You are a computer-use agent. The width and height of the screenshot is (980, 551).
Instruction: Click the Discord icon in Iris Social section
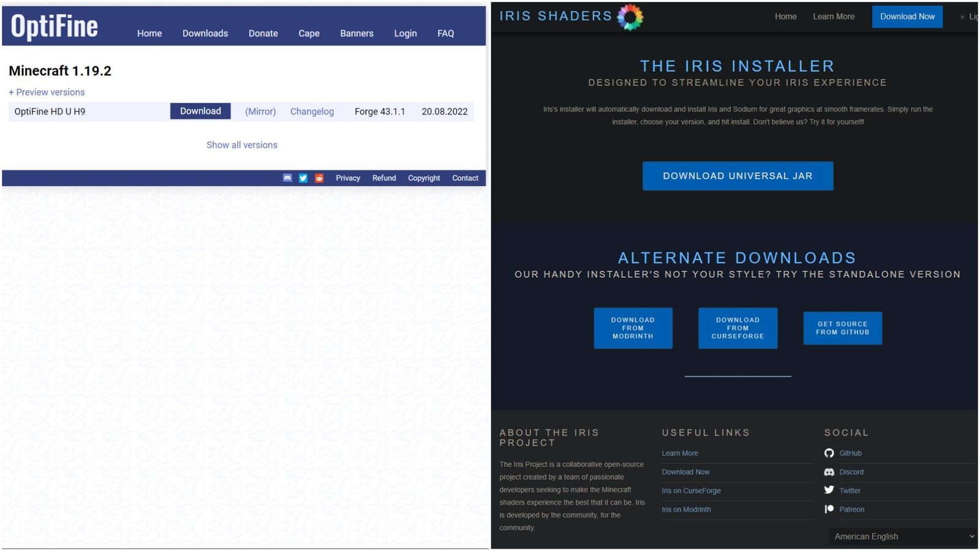point(829,472)
